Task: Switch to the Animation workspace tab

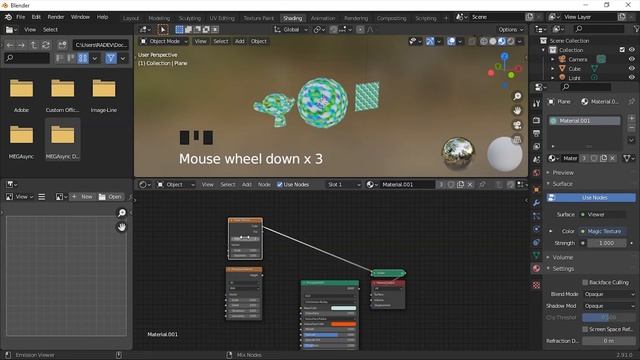Action: click(323, 18)
